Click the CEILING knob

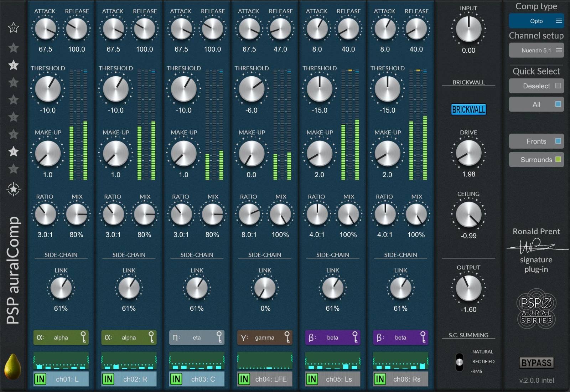pos(468,215)
